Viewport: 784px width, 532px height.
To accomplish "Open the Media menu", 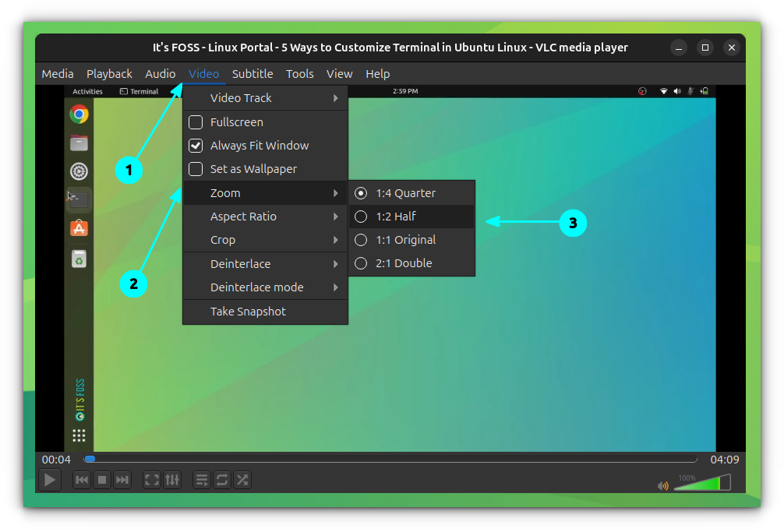I will 58,74.
